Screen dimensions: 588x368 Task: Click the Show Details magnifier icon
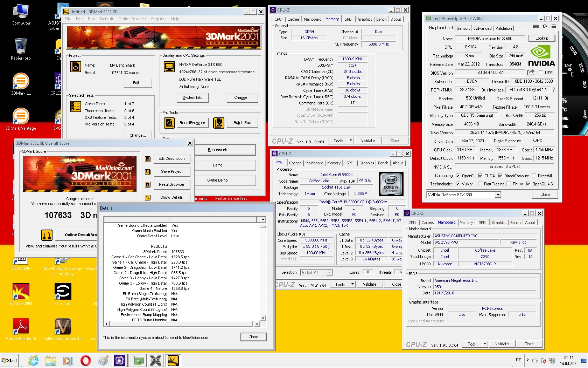[148, 198]
